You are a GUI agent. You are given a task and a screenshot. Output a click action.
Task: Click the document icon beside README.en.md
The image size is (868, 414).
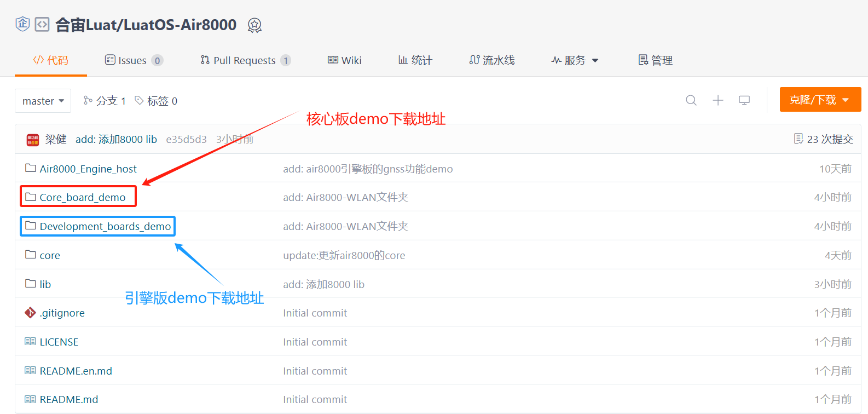(31, 370)
